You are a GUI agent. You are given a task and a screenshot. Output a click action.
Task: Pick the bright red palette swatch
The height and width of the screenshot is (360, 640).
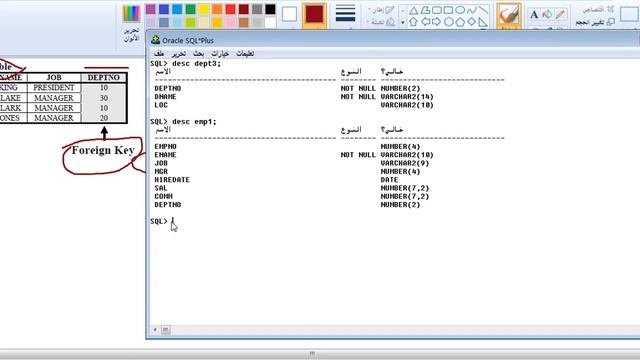tap(230, 9)
